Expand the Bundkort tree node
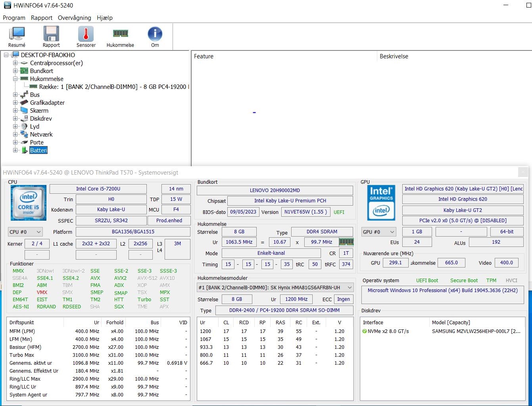Screen dimensions: 532x406 click(15, 71)
